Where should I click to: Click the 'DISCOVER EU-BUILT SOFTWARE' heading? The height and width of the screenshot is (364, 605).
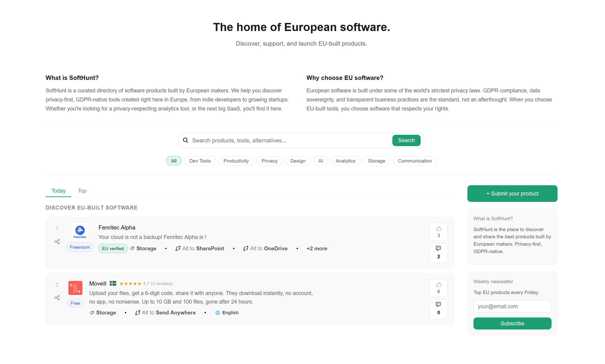click(x=91, y=208)
